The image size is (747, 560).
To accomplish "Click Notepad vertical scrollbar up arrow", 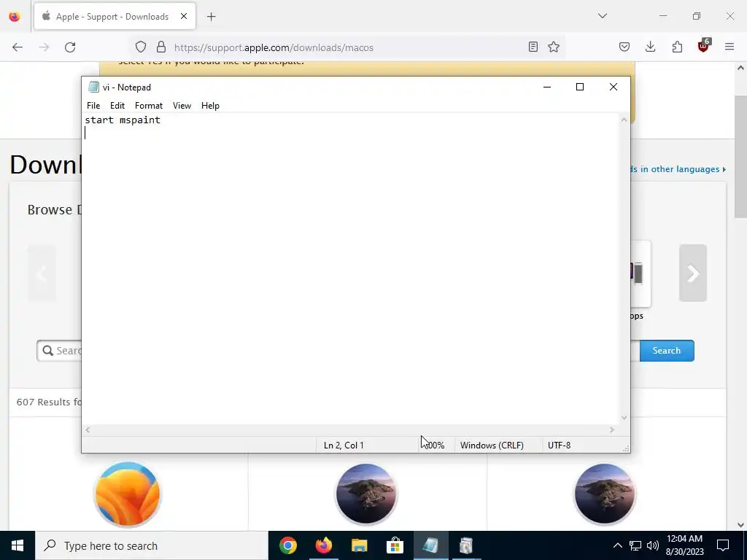I will [x=624, y=120].
